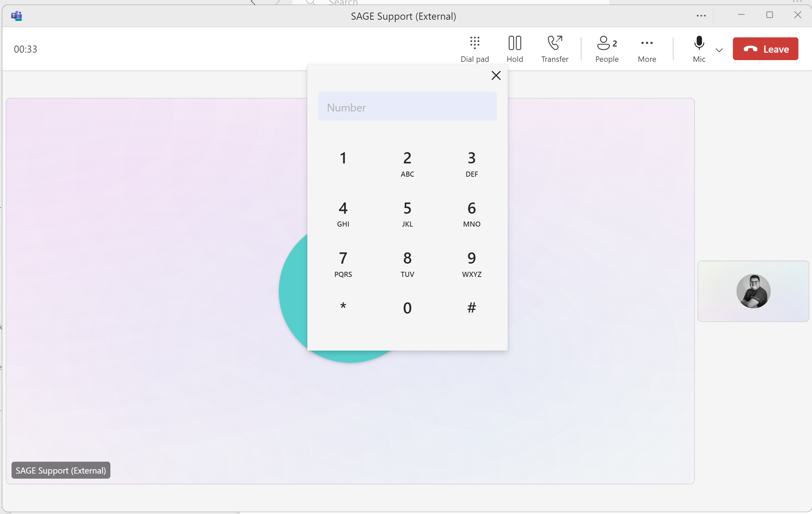812x514 pixels.
Task: Put the call on Hold
Action: (x=515, y=49)
